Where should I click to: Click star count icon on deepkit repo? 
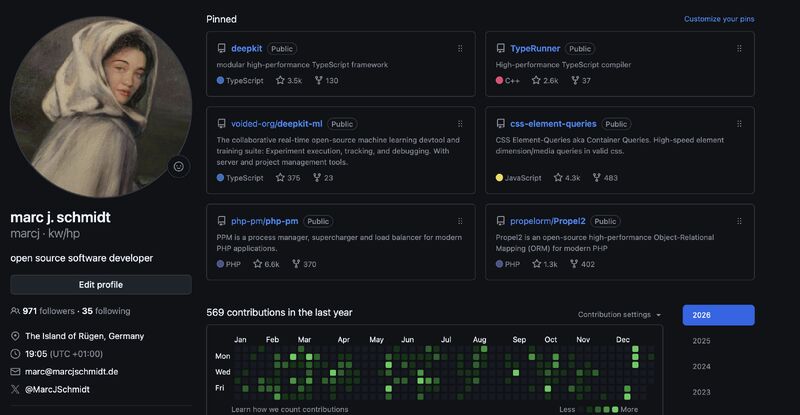tap(281, 81)
